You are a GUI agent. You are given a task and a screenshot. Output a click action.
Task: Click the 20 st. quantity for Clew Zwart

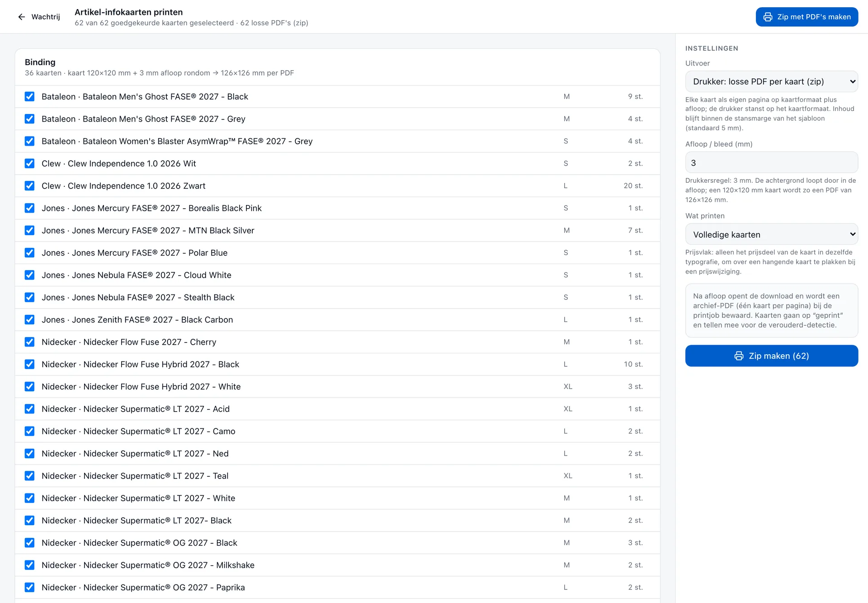633,185
